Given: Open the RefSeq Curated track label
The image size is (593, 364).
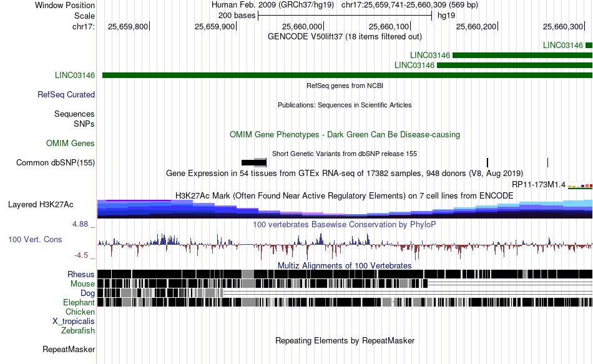Looking at the screenshot, I should tap(66, 95).
